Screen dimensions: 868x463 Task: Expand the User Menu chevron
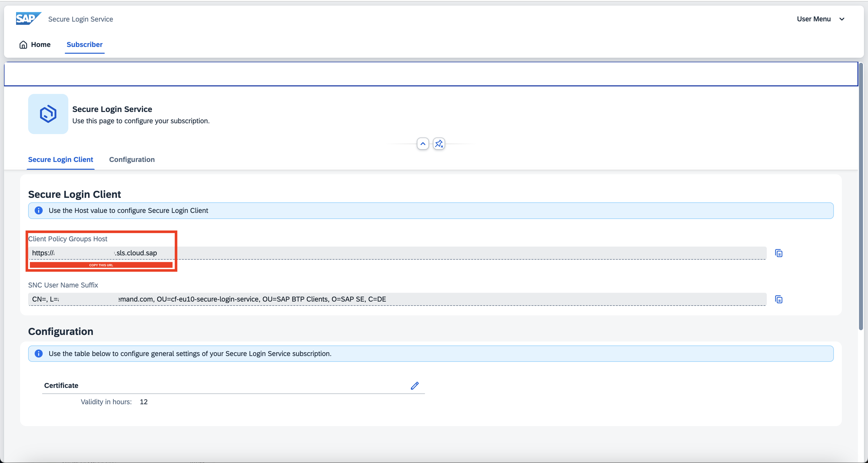coord(842,19)
